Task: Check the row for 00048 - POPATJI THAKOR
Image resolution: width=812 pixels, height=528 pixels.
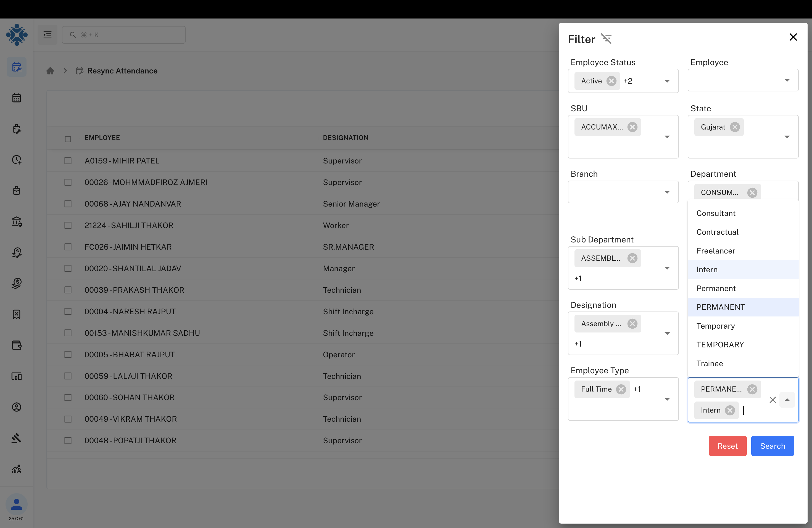Action: (68, 440)
